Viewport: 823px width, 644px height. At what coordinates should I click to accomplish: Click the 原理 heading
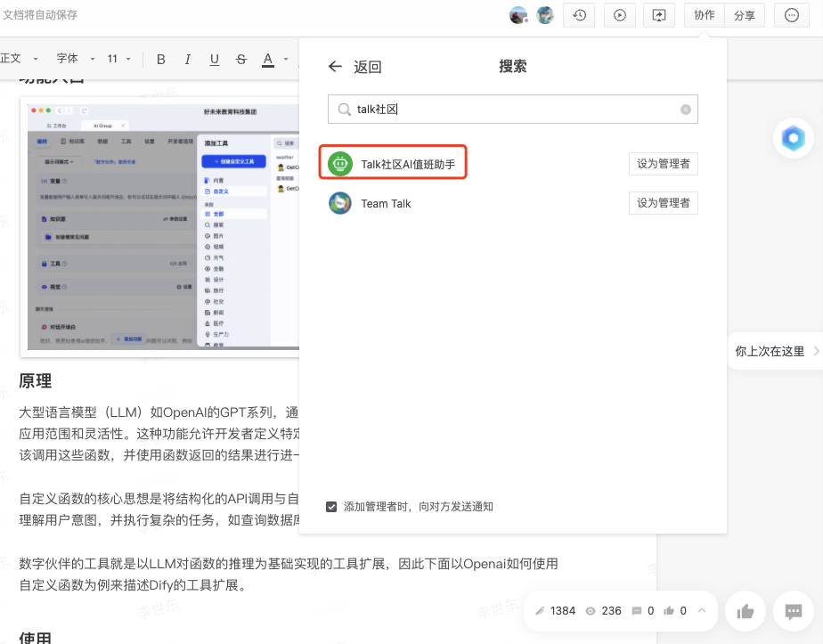pos(35,381)
